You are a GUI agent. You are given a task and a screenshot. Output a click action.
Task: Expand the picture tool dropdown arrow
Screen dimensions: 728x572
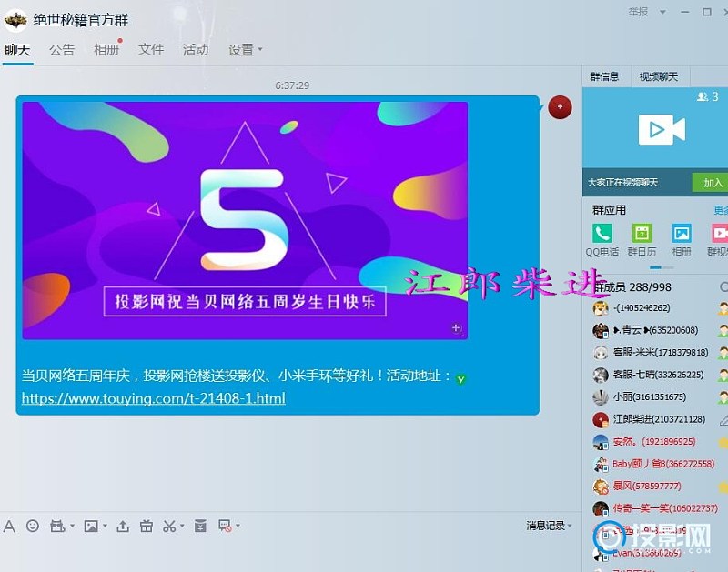(105, 526)
